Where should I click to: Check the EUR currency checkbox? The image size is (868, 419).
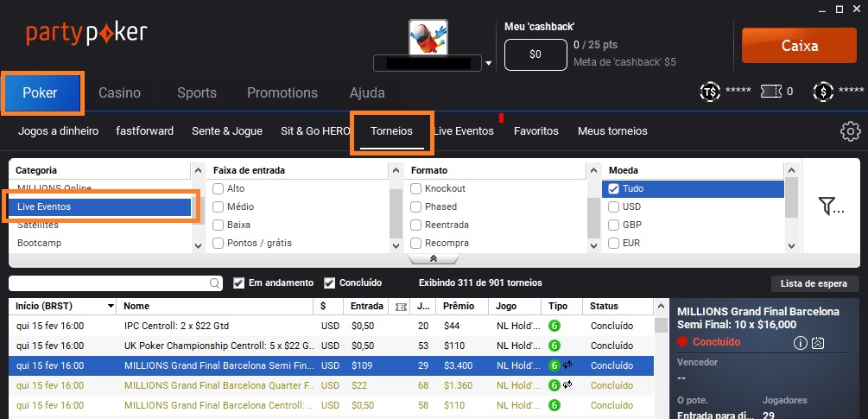point(613,243)
